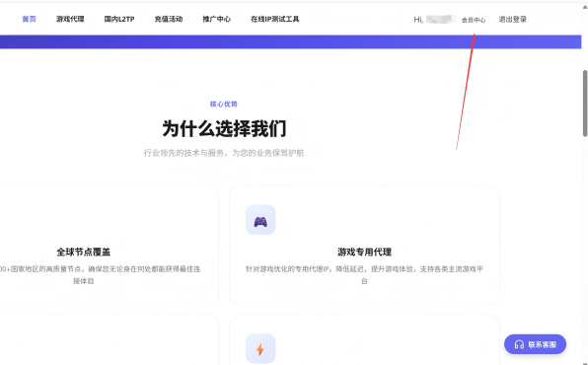
Task: Go to 国内L2TP page
Action: pos(119,19)
